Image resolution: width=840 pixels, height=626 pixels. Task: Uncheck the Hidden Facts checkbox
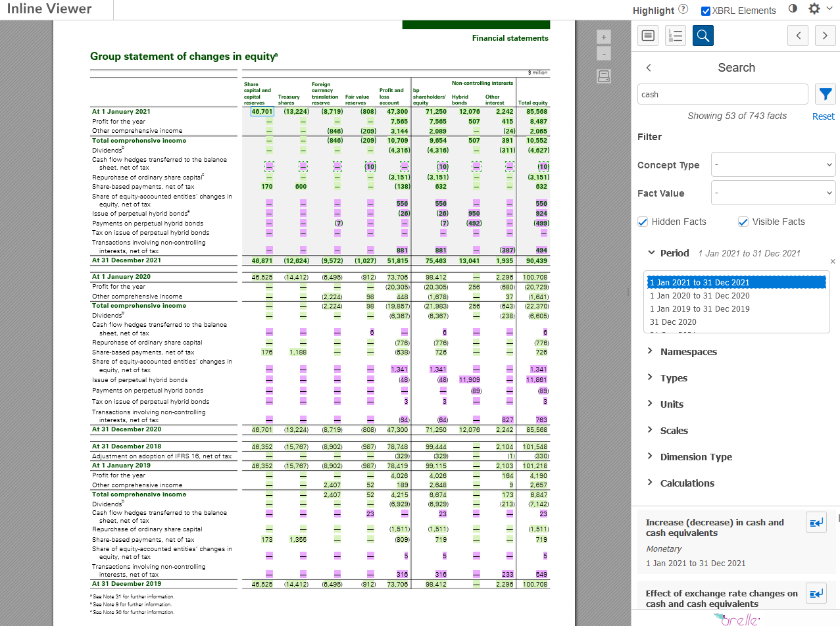(643, 222)
